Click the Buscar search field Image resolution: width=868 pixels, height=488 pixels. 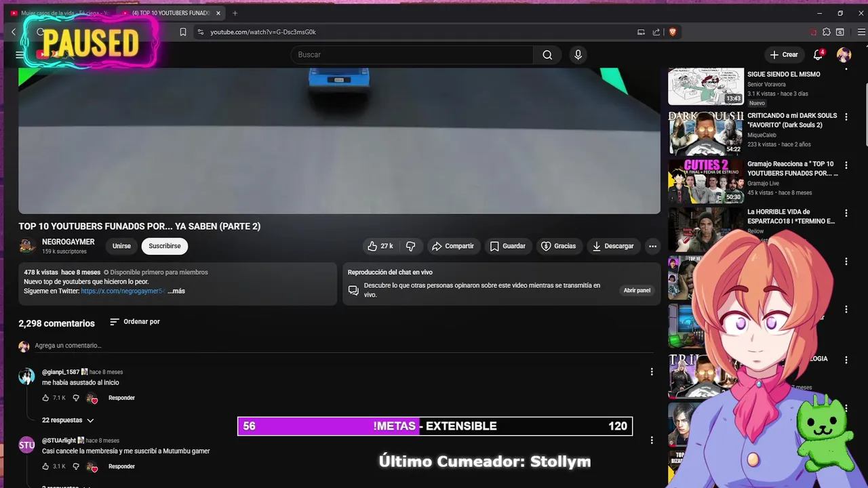coord(412,55)
